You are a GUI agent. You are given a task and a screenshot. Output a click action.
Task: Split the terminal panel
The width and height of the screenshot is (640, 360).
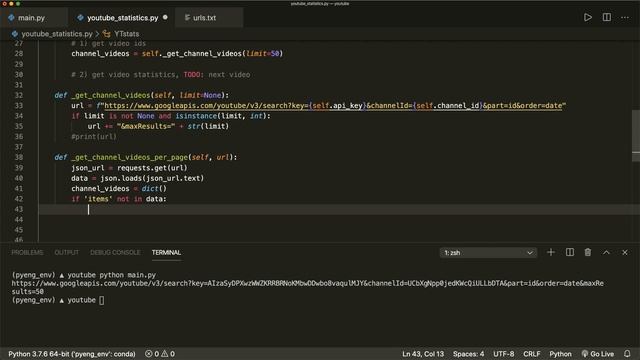pyautogui.click(x=570, y=252)
